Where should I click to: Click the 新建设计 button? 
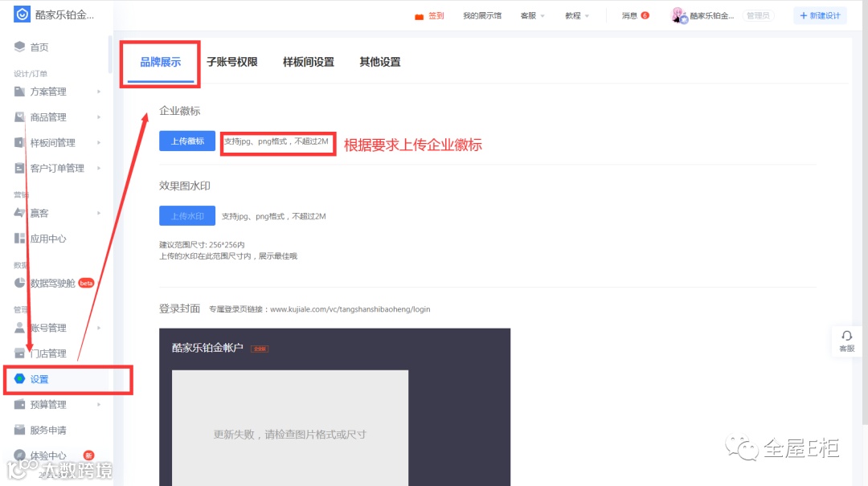(820, 15)
